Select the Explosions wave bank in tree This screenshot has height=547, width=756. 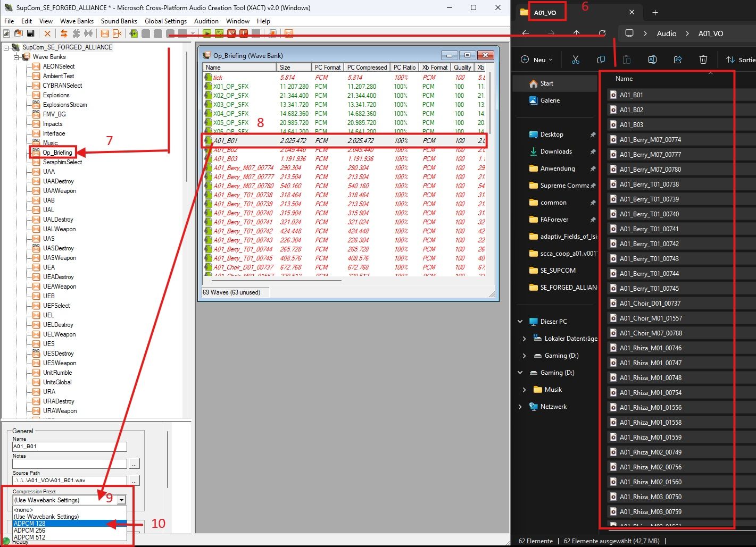[x=56, y=95]
